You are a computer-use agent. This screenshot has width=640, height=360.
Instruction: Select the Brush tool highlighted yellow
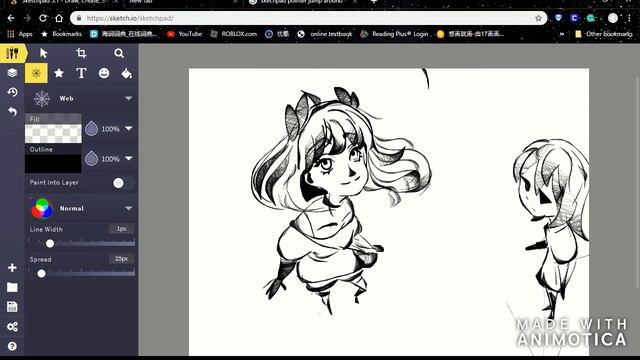[x=36, y=73]
